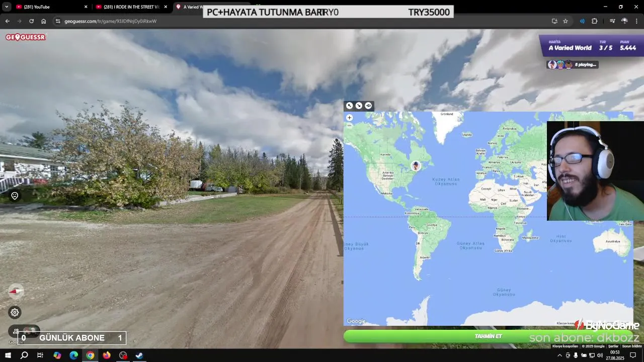Submit guess with TAHMİN ET button
Viewport: 644px width, 362px height.
pyautogui.click(x=488, y=336)
